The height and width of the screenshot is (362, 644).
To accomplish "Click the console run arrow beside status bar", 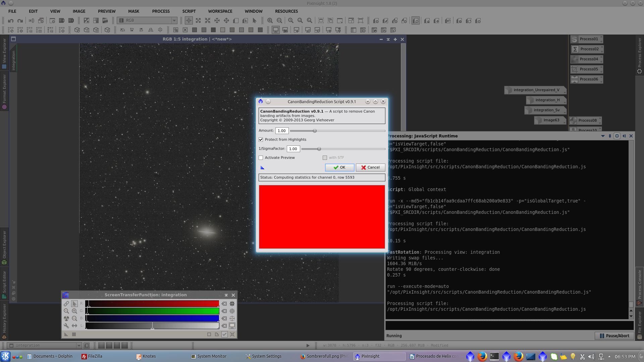I will [308, 346].
